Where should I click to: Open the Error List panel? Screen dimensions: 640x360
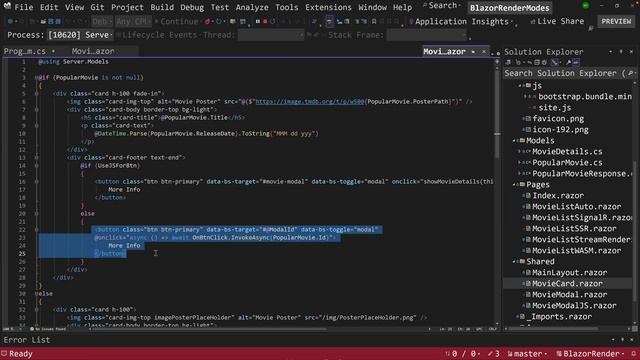[27, 340]
